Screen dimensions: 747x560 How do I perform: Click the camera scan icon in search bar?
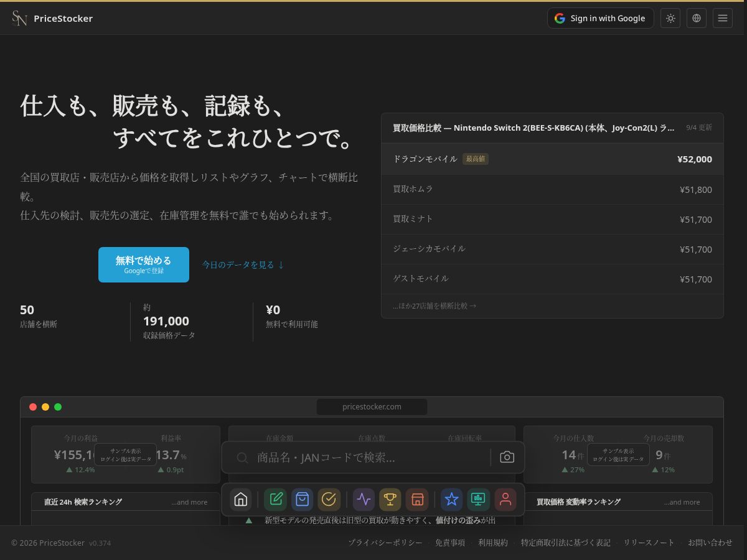point(507,457)
